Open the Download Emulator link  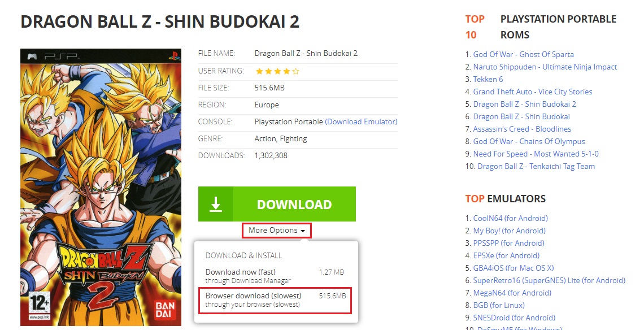click(x=362, y=121)
